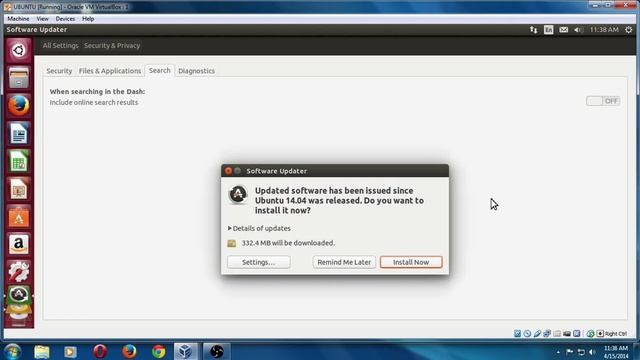640x360 pixels.
Task: Click Windows tray volume icon
Action: tap(593, 352)
